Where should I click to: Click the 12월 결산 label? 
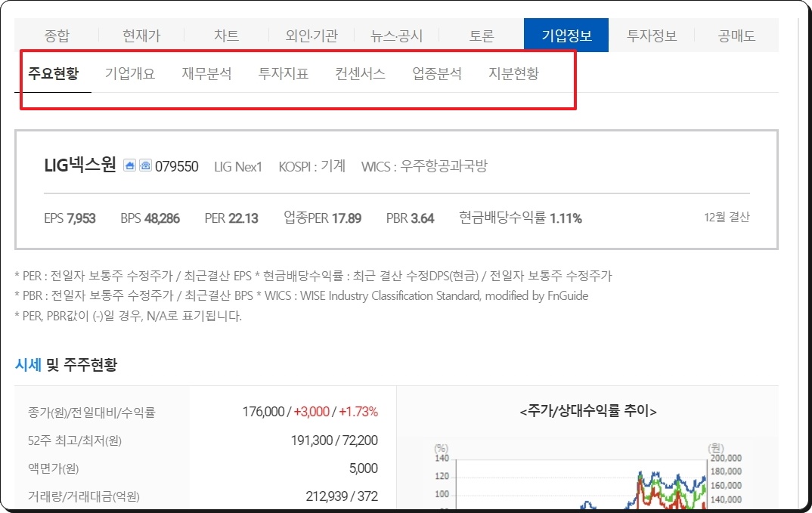pyautogui.click(x=727, y=218)
